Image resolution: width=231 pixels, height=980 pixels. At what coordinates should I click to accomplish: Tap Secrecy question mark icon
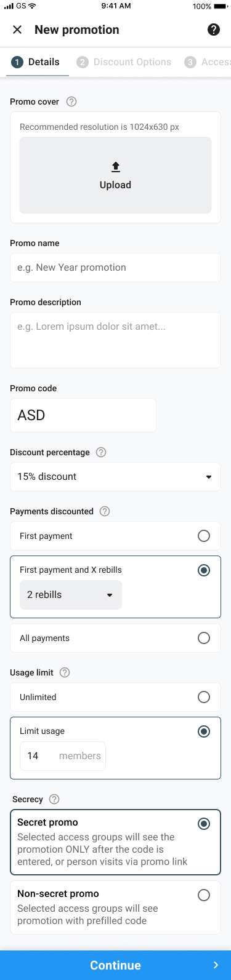(x=54, y=799)
